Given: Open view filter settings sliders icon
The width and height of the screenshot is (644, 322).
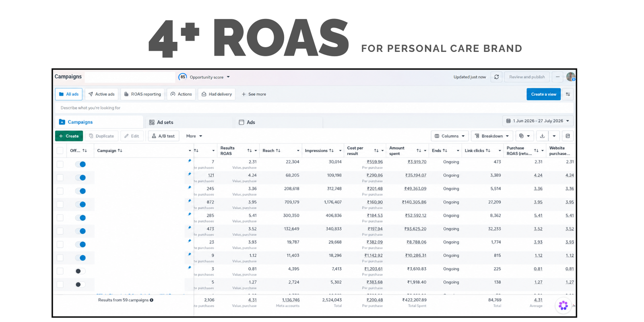Looking at the screenshot, I should coord(568,94).
